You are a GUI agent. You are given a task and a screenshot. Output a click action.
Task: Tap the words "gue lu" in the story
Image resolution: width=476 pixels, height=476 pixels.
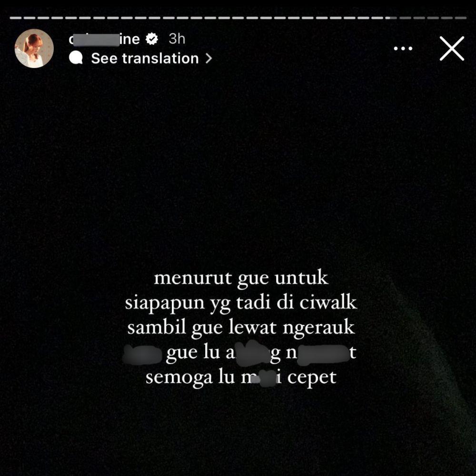(x=193, y=353)
